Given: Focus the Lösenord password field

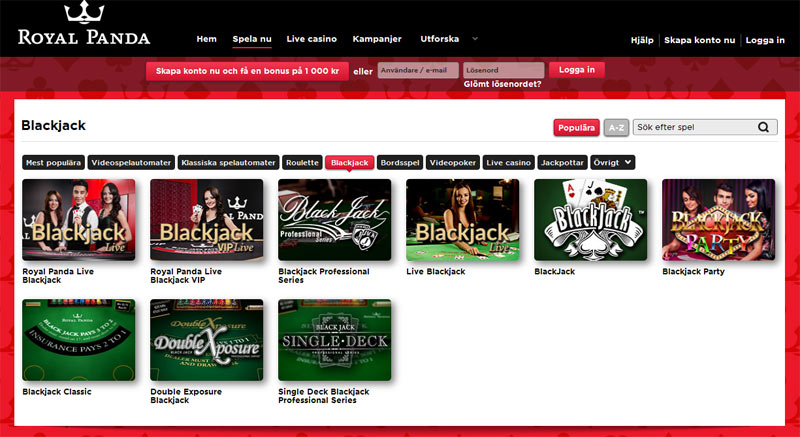Looking at the screenshot, I should 504,70.
